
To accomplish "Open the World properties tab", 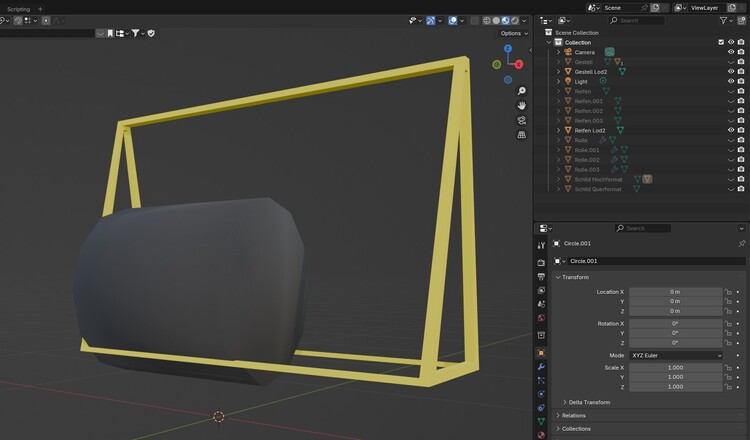I will [541, 318].
